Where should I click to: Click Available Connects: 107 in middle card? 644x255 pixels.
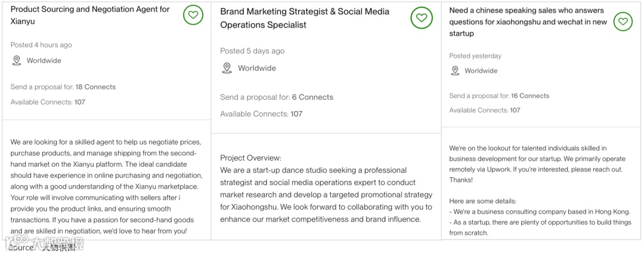pyautogui.click(x=261, y=114)
